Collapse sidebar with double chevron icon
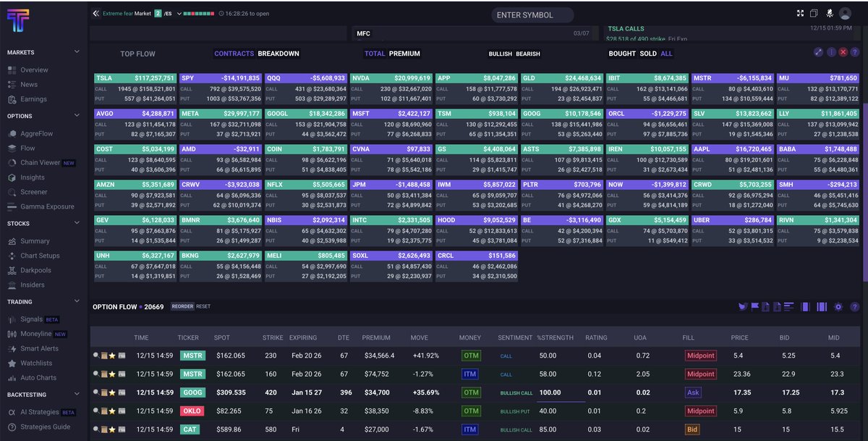Image resolution: width=868 pixels, height=441 pixels. pyautogui.click(x=96, y=13)
